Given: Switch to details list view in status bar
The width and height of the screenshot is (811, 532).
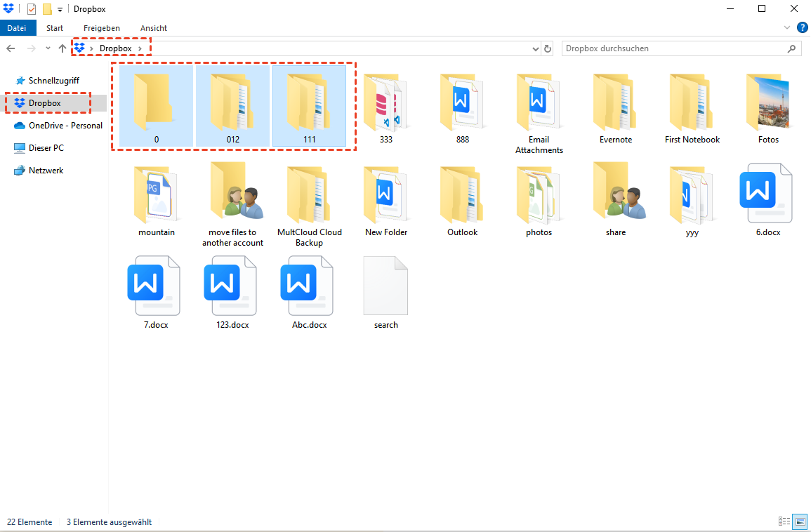Looking at the screenshot, I should 784,521.
